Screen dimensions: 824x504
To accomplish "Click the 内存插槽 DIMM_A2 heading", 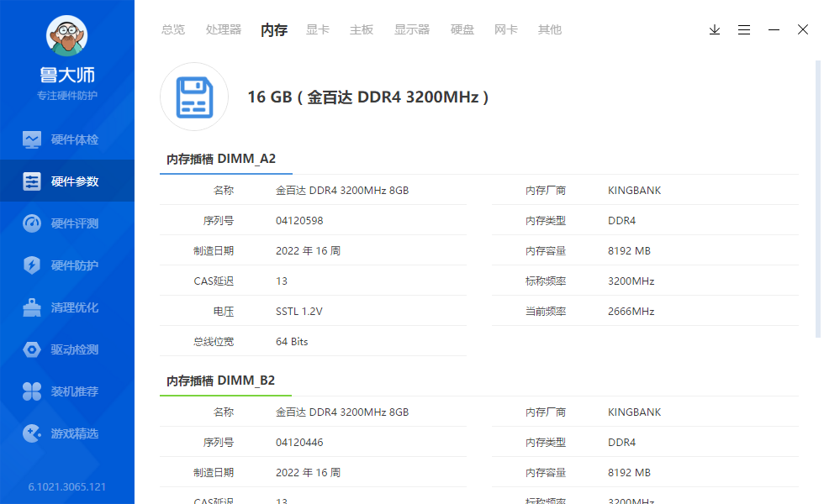I will tap(220, 159).
